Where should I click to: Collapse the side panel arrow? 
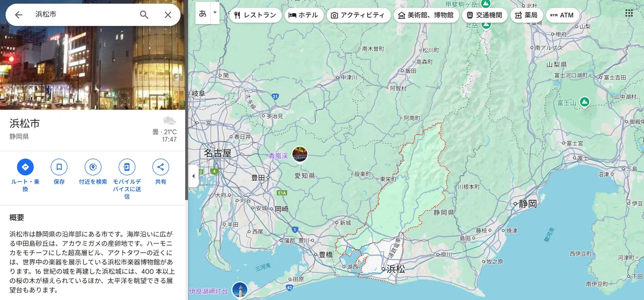pyautogui.click(x=195, y=177)
